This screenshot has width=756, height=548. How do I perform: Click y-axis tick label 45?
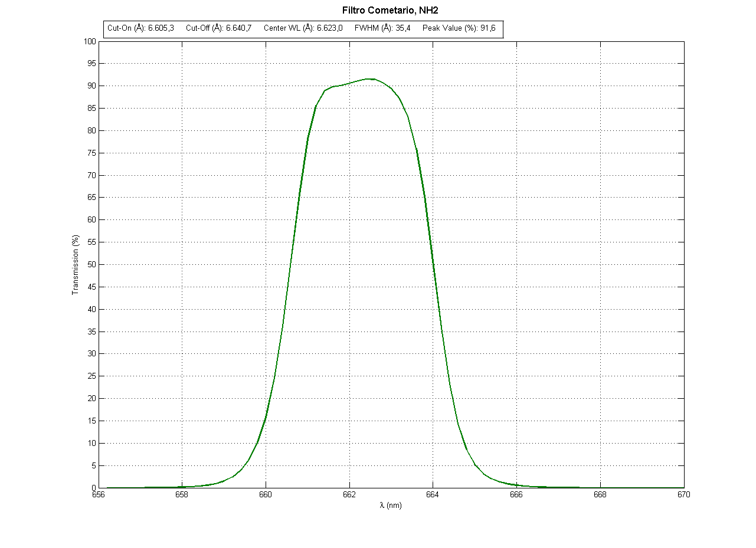(91, 287)
